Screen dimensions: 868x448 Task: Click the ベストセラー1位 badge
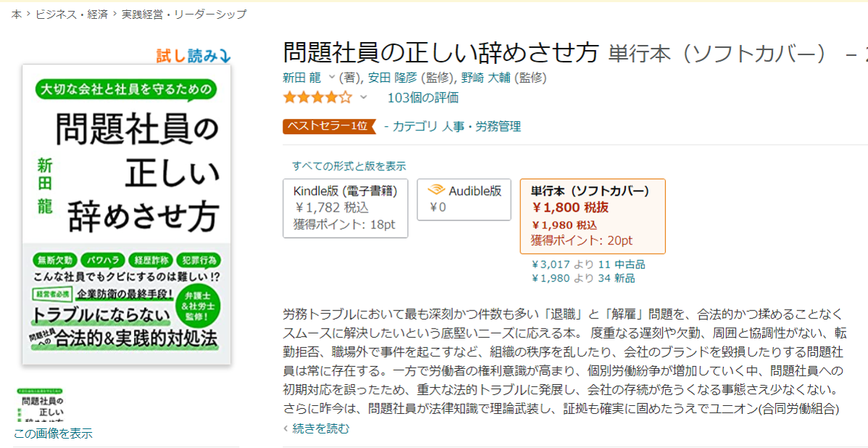coord(330,126)
